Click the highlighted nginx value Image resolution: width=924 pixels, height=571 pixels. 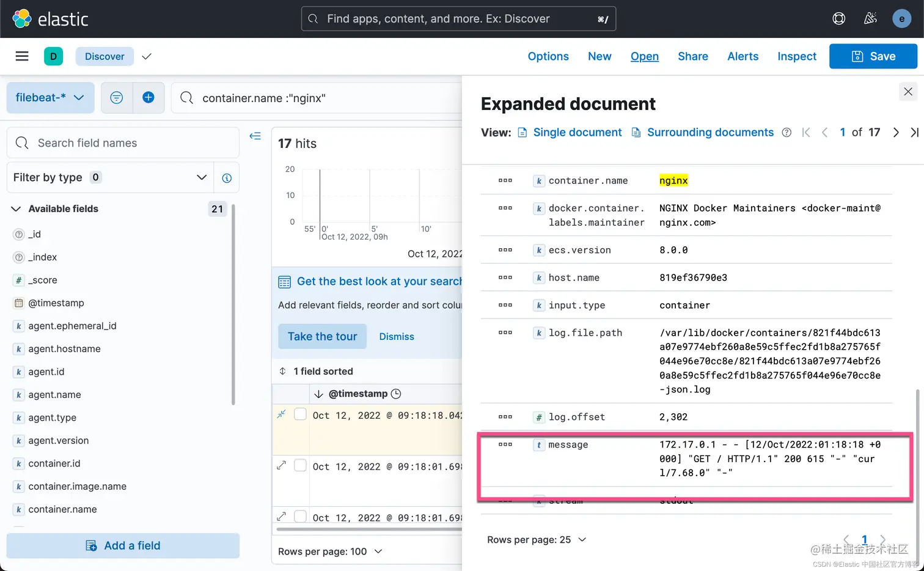[x=673, y=180]
